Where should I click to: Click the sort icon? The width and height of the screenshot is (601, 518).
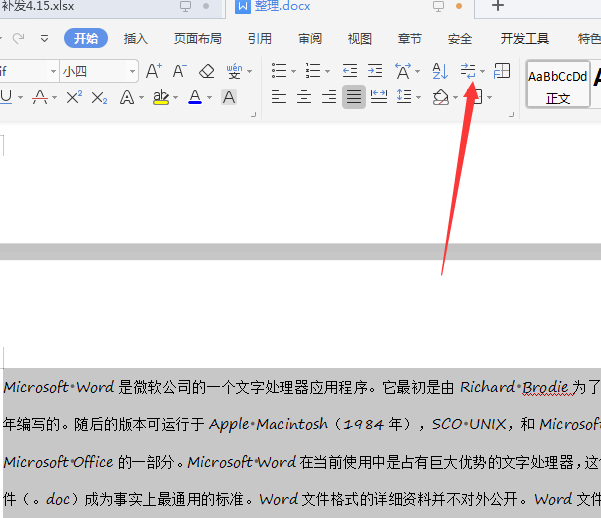point(440,71)
